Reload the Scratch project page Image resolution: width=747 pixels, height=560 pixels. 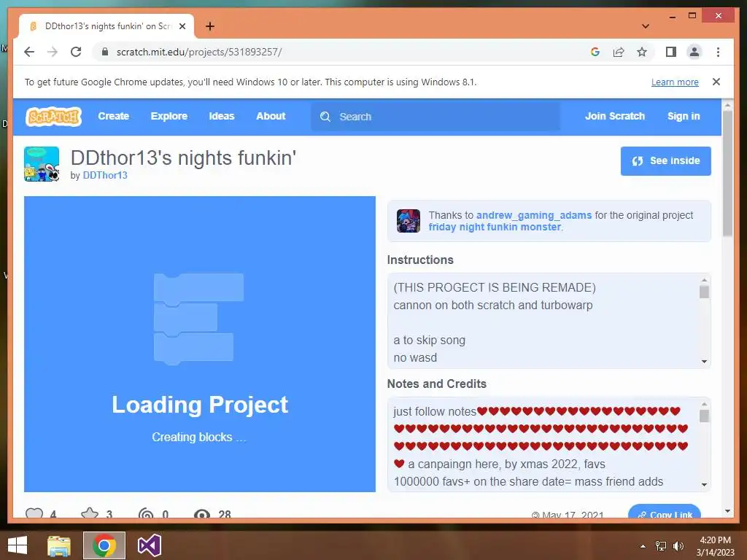[x=76, y=52]
